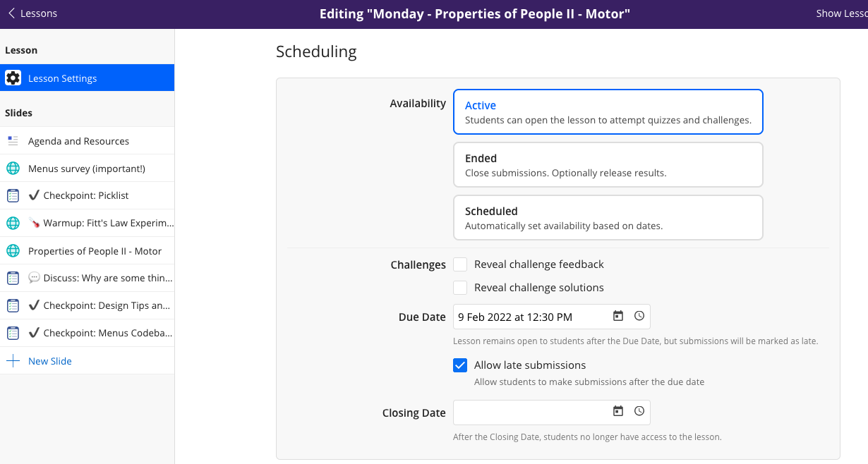Screen dimensions: 868x464
Task: Click the Lesson Settings gear icon
Action: pos(13,78)
